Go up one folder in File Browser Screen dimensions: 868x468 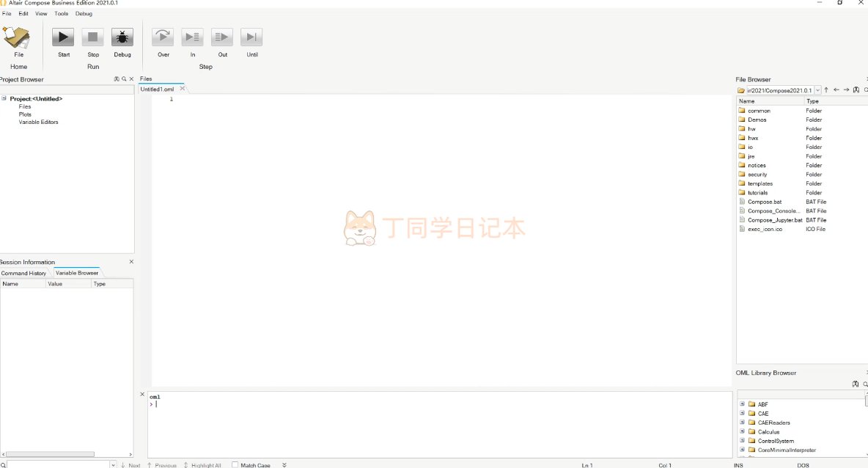tap(826, 89)
